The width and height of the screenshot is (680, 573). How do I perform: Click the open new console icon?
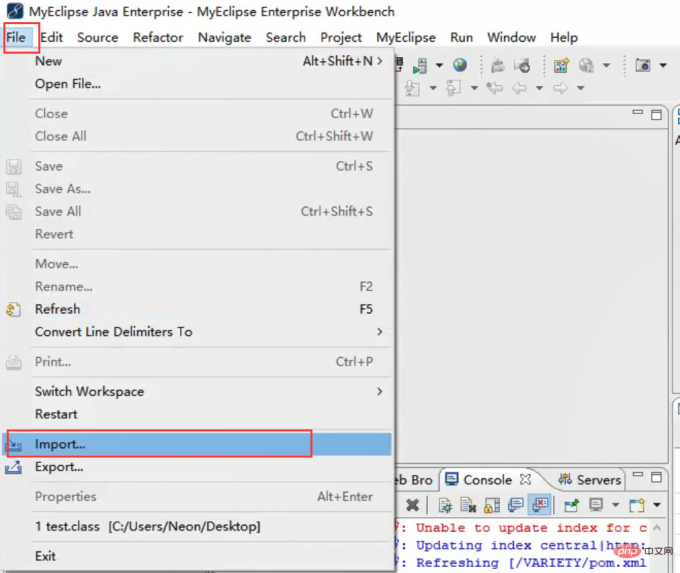pyautogui.click(x=637, y=505)
